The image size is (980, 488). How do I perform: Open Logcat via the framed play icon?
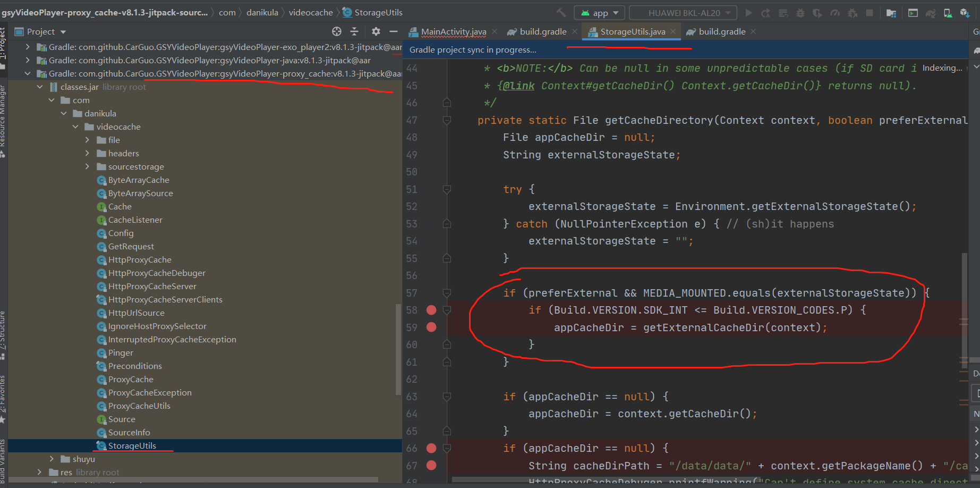click(914, 12)
